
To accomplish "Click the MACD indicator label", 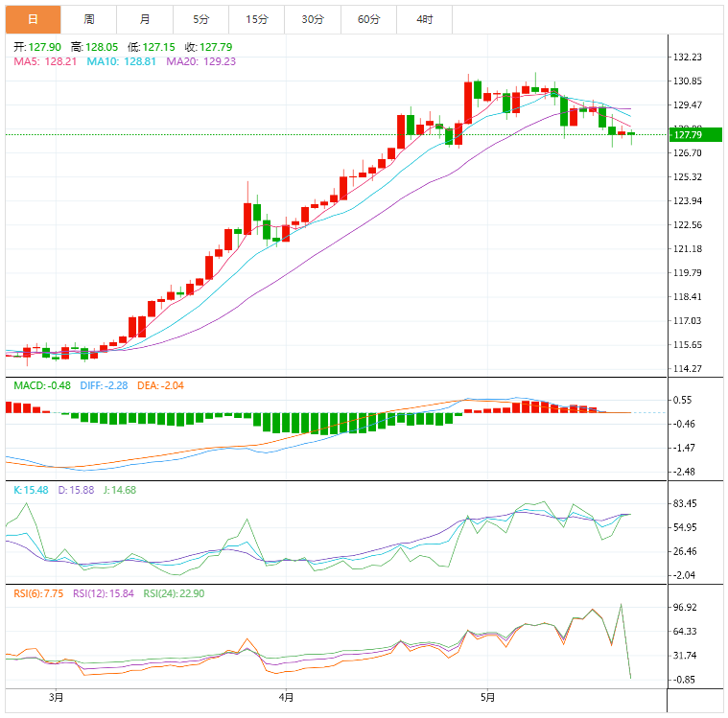I will (40, 385).
